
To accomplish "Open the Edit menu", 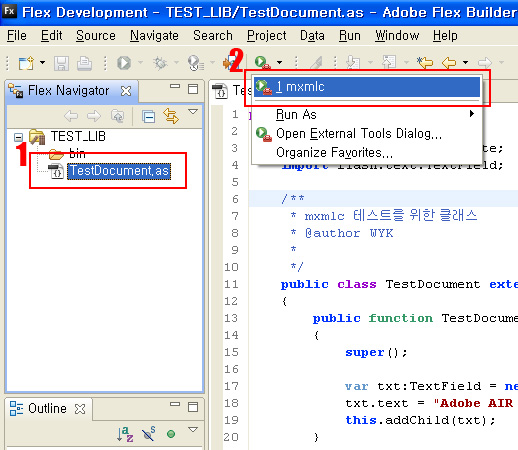I will point(51,35).
